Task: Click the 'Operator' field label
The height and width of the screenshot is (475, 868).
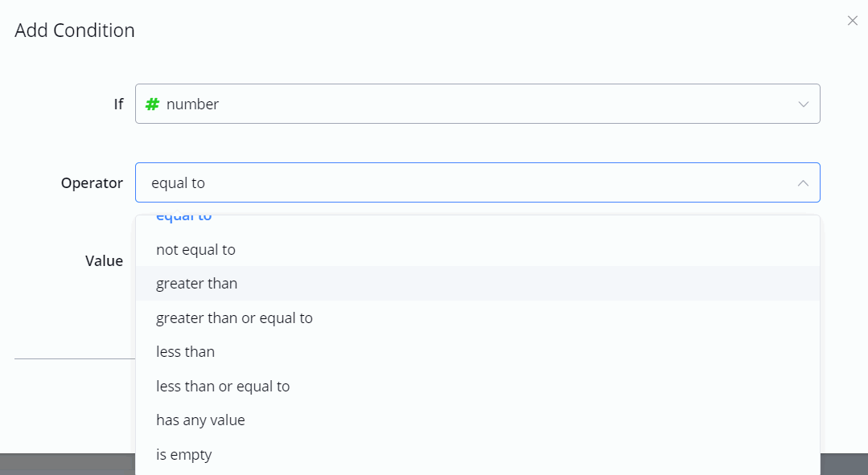Action: (92, 183)
